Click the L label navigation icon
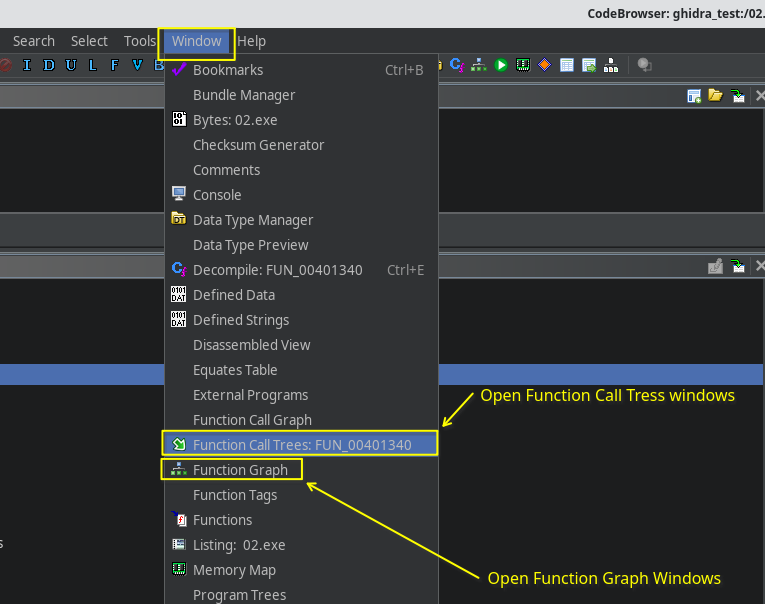Image resolution: width=765 pixels, height=604 pixels. [92, 65]
